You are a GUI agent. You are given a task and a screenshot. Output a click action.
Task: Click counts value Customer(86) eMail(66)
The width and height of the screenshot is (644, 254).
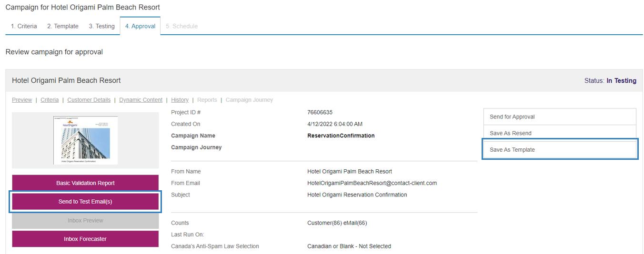click(337, 223)
